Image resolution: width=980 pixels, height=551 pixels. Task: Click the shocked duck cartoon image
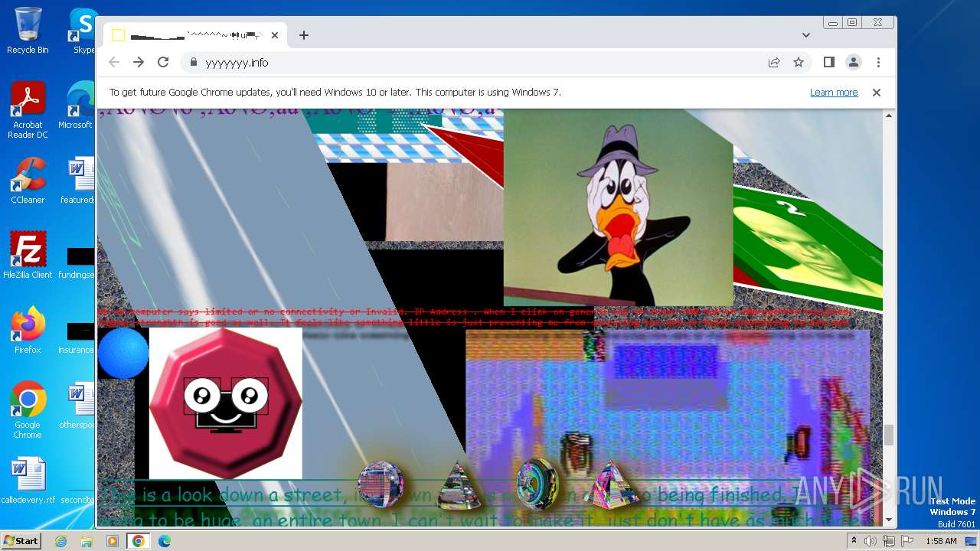click(x=619, y=207)
